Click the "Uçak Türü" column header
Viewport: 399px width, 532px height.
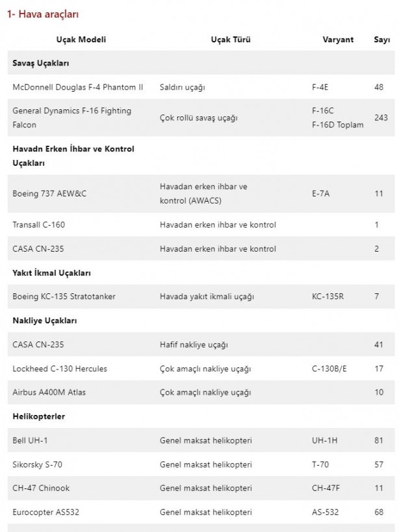(x=231, y=40)
